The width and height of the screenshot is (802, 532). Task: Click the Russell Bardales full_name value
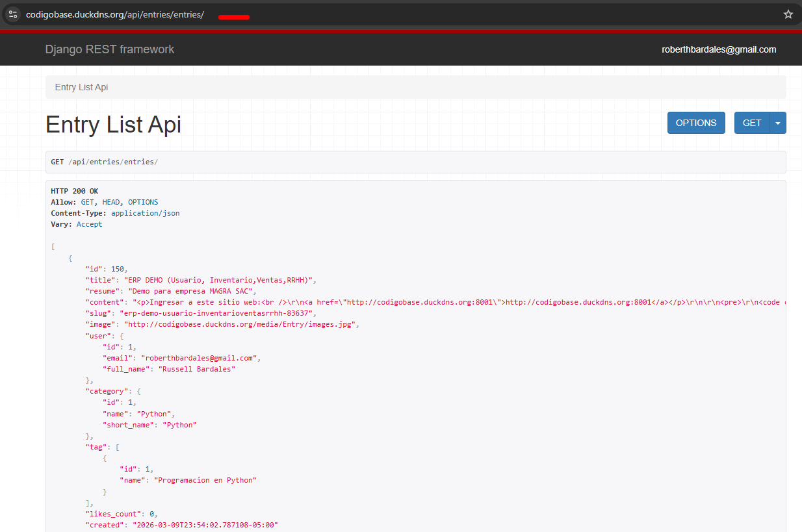[196, 369]
